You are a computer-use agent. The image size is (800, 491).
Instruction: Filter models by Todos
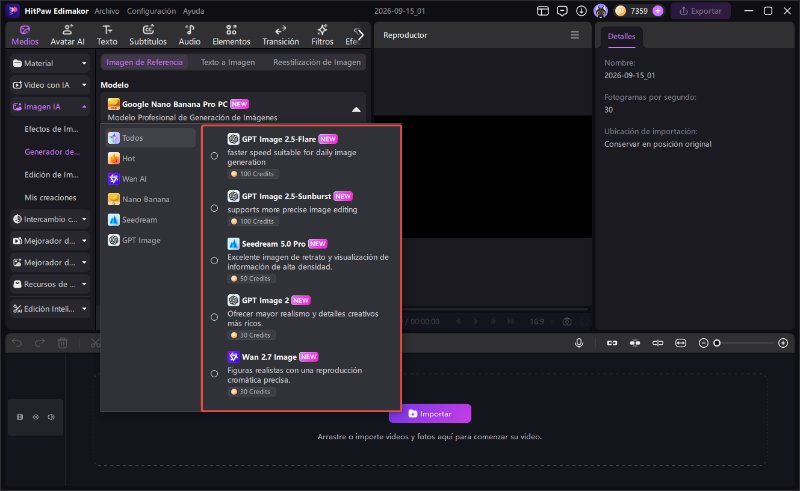(150, 138)
